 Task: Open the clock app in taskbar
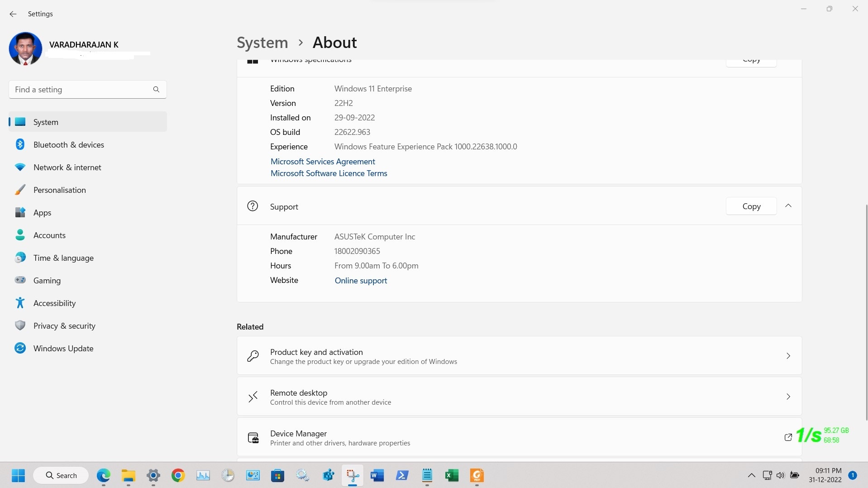point(228,475)
